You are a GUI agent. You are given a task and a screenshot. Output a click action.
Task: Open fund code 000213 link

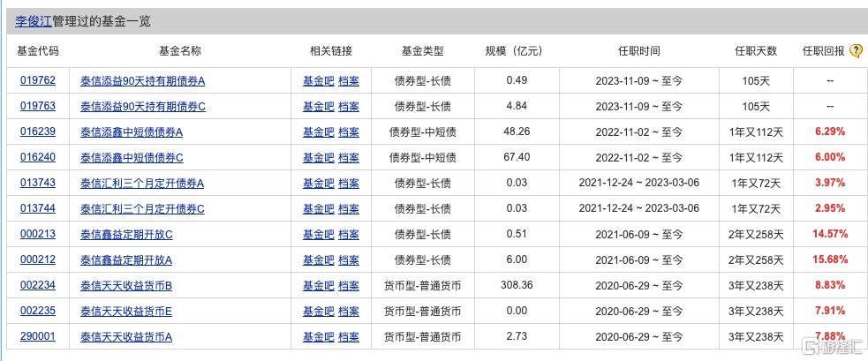(38, 234)
